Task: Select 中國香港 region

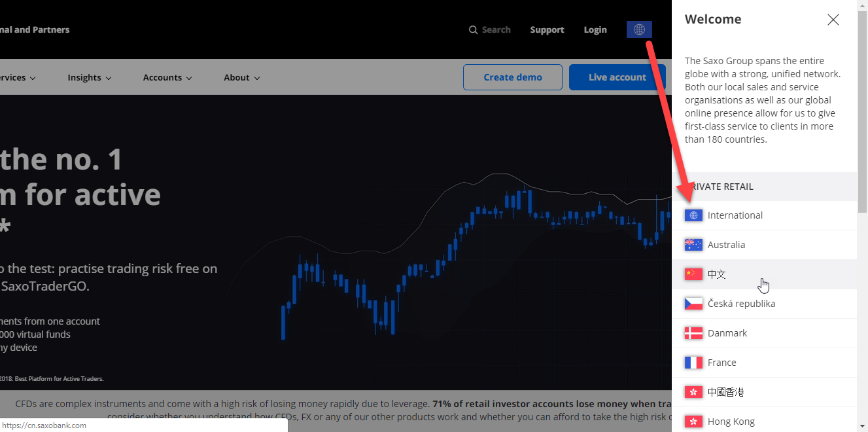Action: (764, 392)
